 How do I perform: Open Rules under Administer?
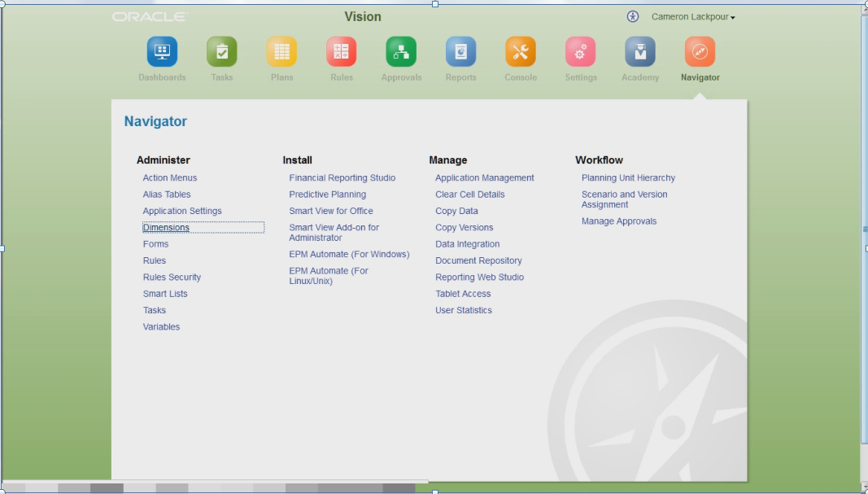[155, 261]
